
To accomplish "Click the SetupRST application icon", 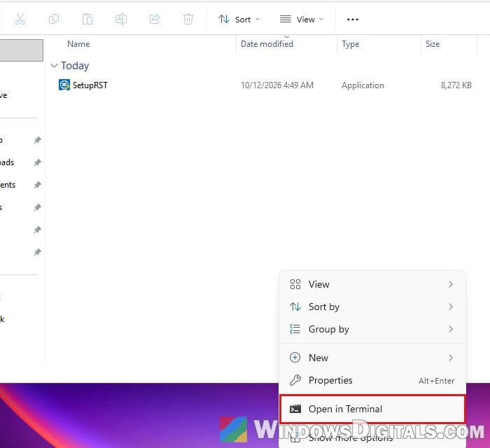I will tap(64, 85).
